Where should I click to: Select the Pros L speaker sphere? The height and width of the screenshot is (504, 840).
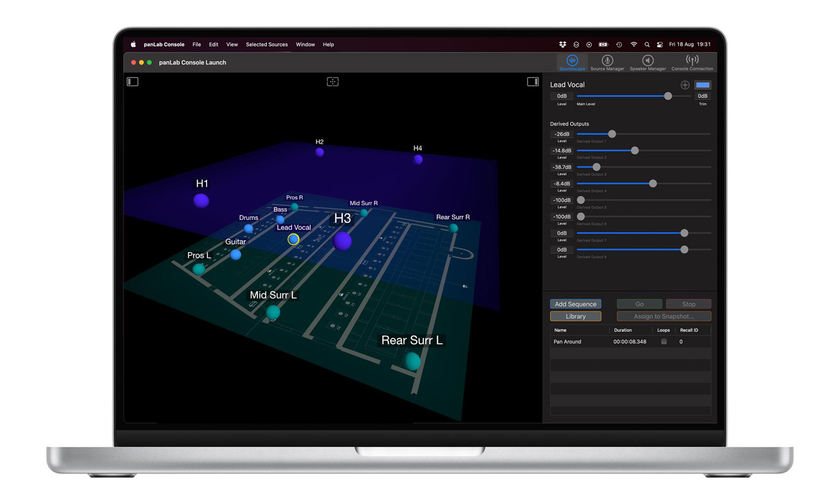click(x=199, y=269)
